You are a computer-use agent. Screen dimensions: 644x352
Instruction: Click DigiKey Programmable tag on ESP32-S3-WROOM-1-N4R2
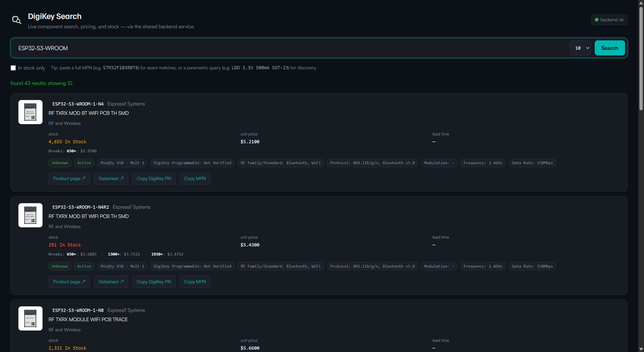(x=192, y=266)
